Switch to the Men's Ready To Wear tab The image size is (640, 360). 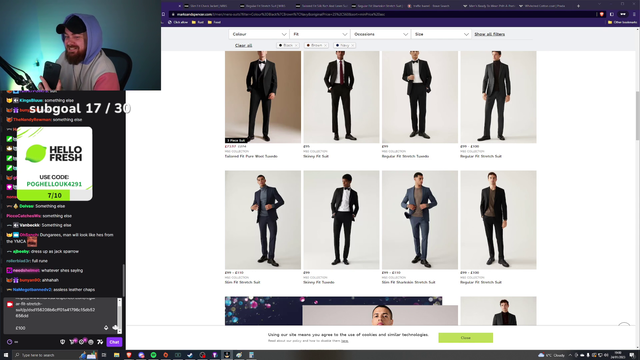pyautogui.click(x=489, y=6)
